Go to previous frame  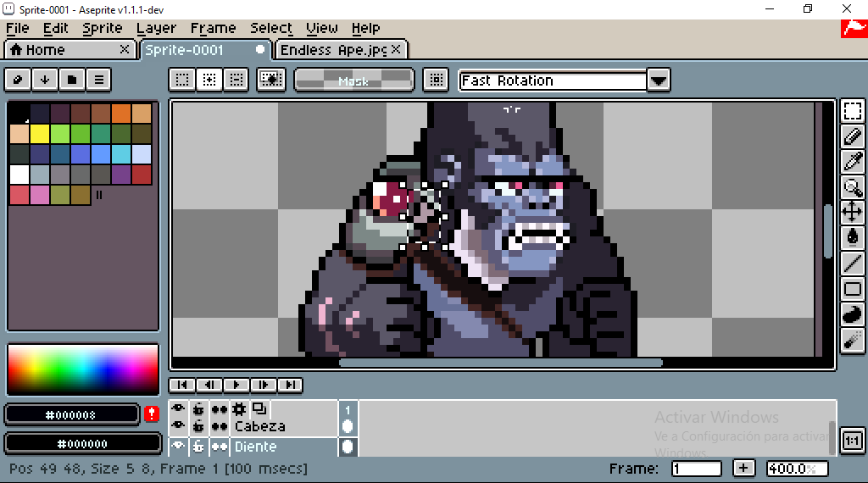coord(209,385)
